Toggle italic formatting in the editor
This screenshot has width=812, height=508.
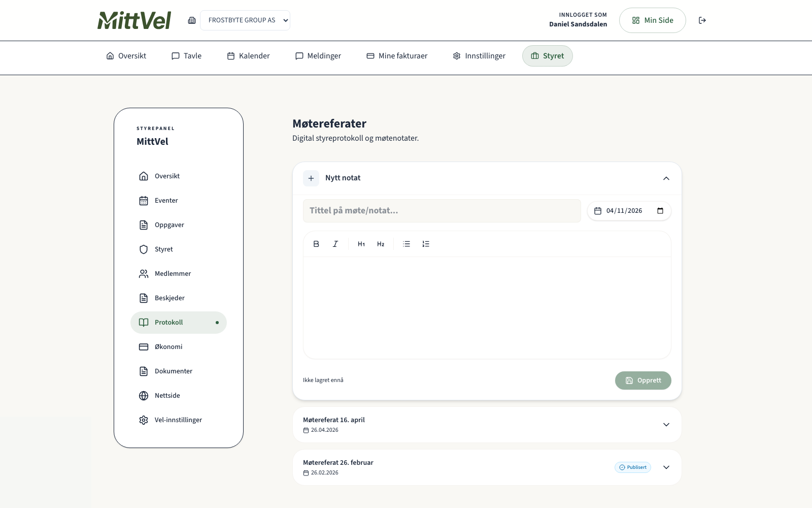(x=335, y=244)
